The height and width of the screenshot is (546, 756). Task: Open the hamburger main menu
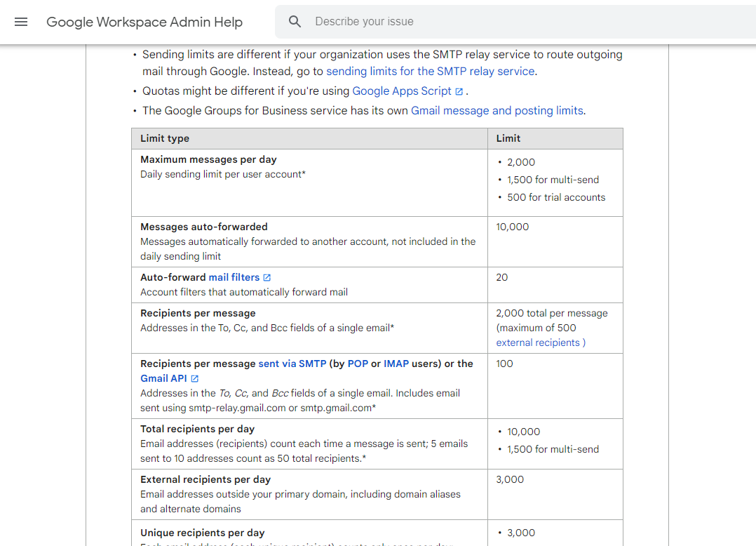click(21, 22)
